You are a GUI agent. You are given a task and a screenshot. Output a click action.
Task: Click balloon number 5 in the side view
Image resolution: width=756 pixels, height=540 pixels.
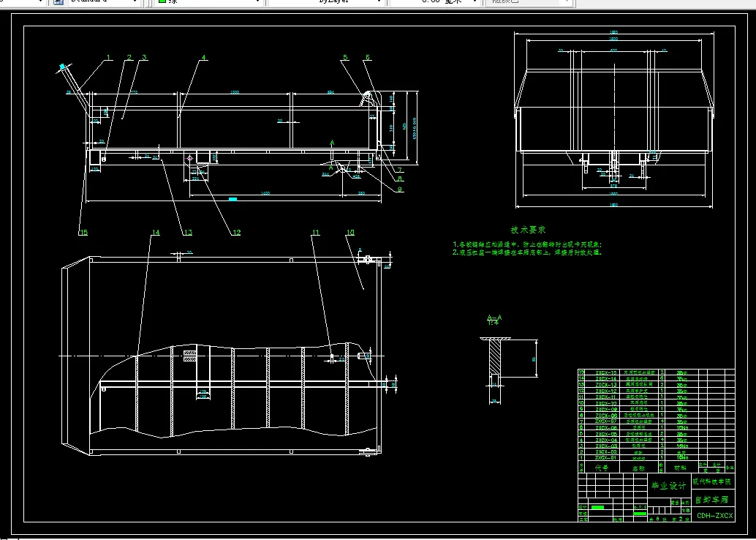pos(345,57)
